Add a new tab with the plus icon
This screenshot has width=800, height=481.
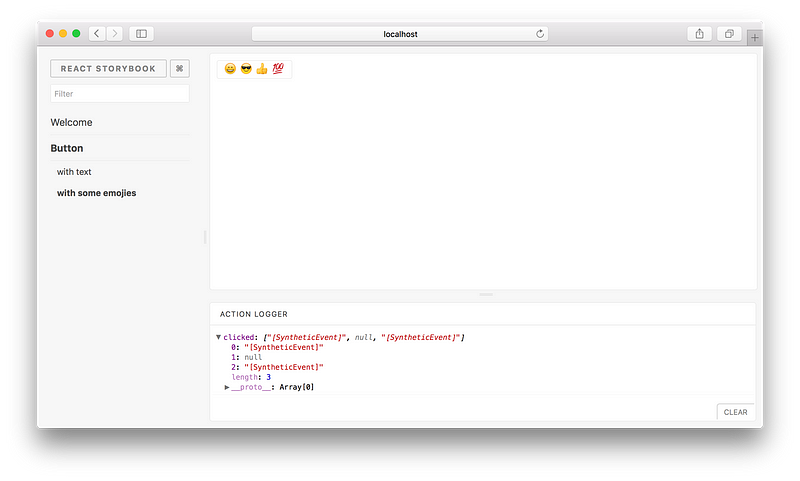pyautogui.click(x=755, y=37)
